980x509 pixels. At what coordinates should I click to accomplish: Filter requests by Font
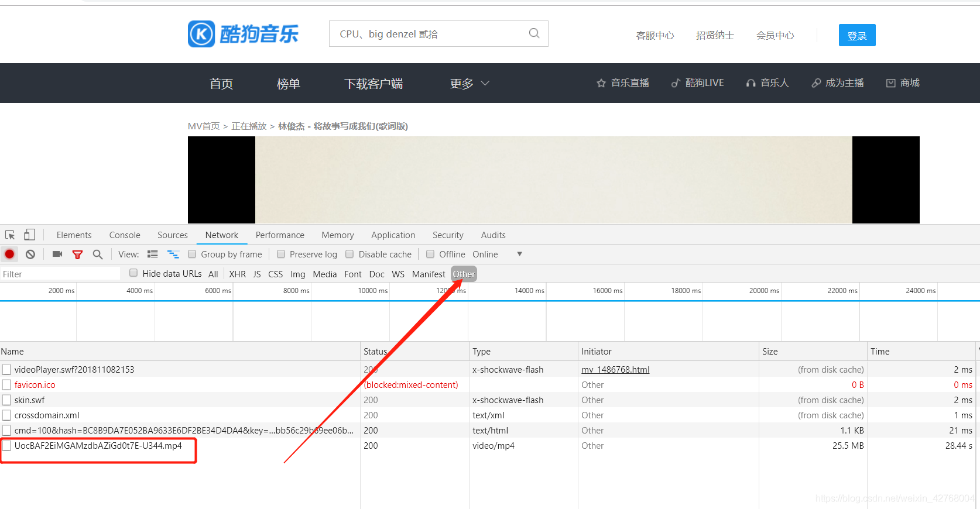tap(353, 274)
